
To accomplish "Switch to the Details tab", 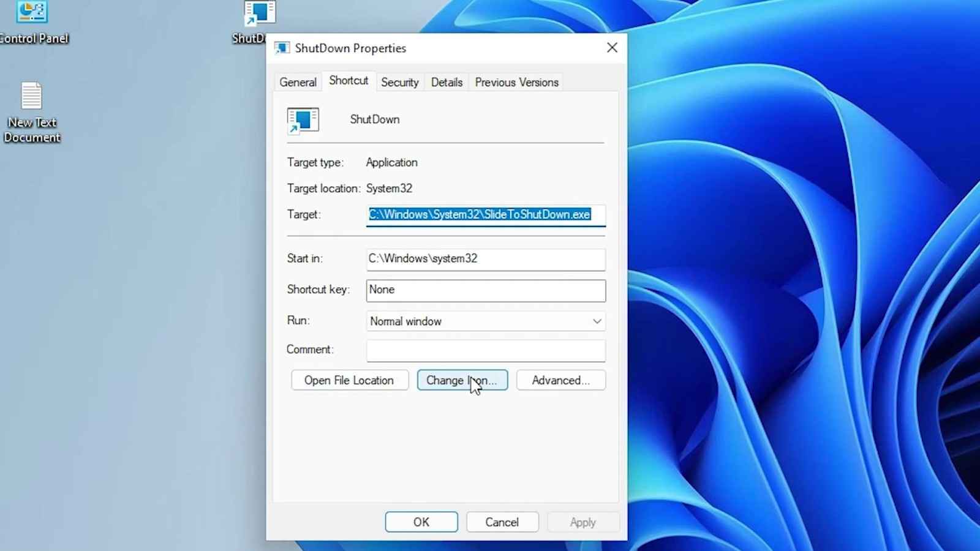I will [446, 82].
